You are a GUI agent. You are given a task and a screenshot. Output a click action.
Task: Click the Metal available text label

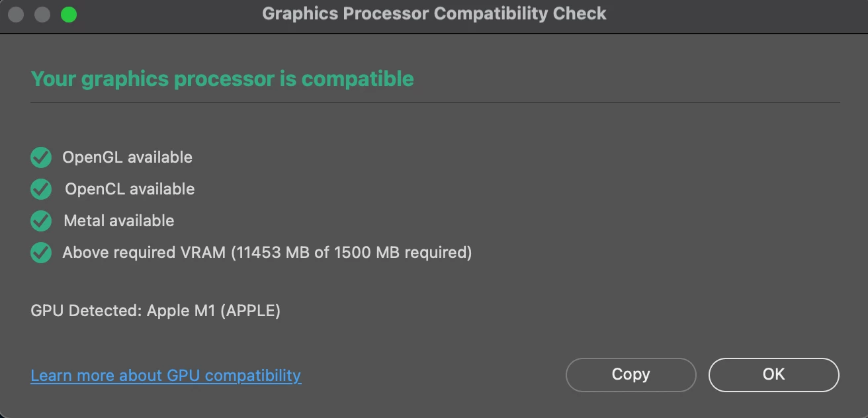pyautogui.click(x=119, y=221)
